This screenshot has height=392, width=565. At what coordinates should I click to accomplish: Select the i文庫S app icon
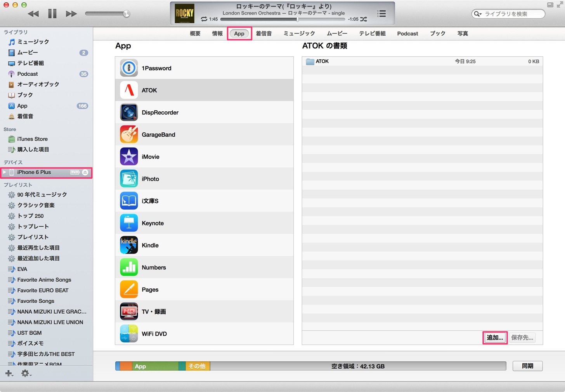(x=129, y=201)
